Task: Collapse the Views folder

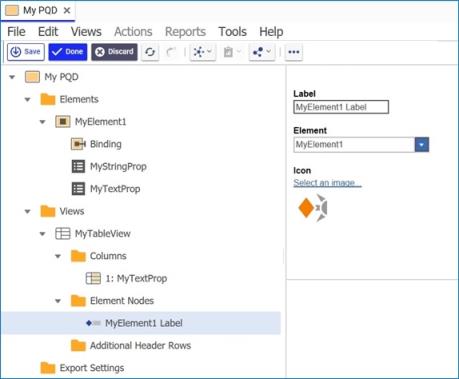Action: (28, 211)
